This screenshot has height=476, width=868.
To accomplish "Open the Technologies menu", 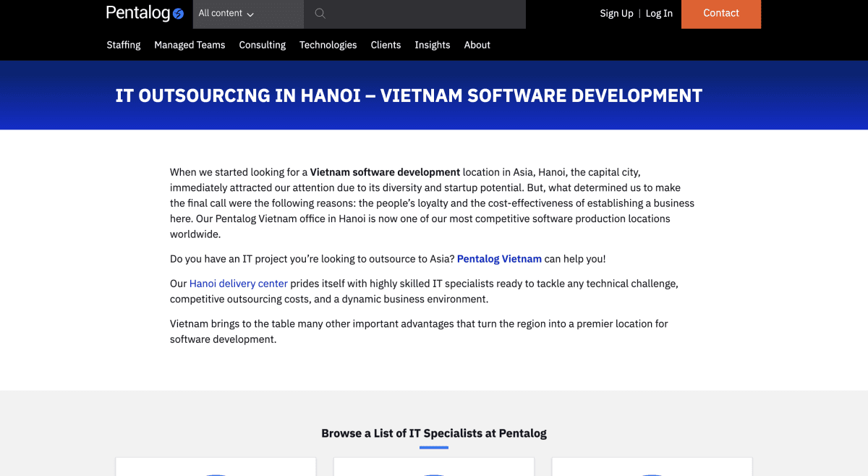I will click(328, 45).
